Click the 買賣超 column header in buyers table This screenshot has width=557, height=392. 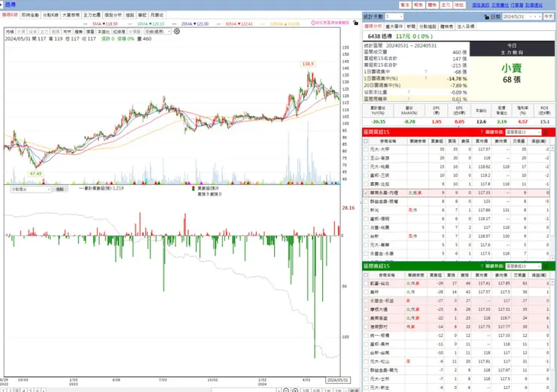437,141
